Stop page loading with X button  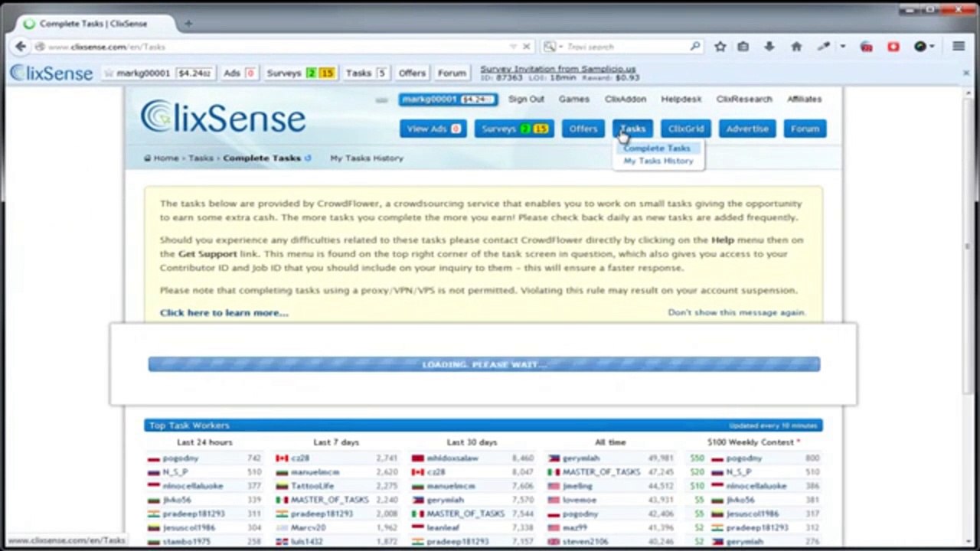pos(526,47)
